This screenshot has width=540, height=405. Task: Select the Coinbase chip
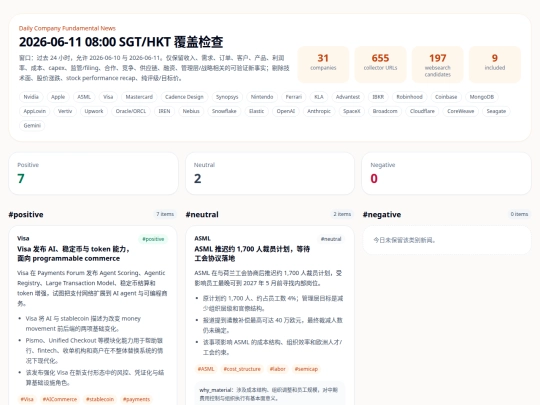pyautogui.click(x=446, y=97)
